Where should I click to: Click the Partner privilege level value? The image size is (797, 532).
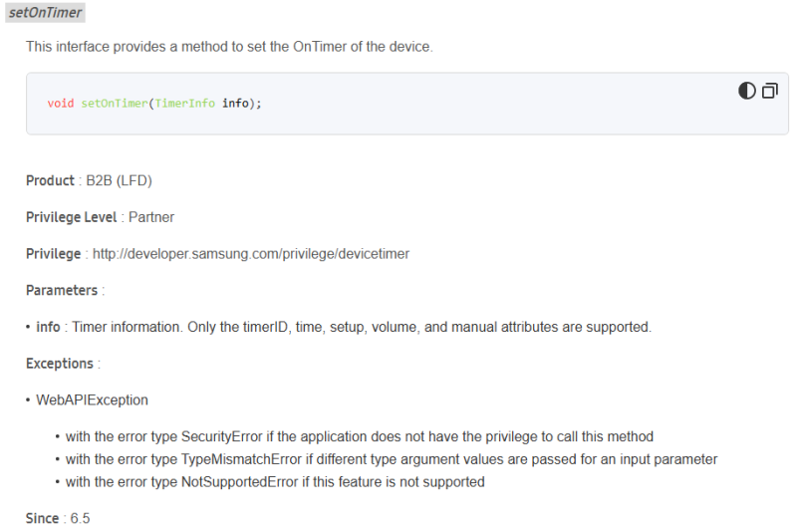(x=151, y=217)
